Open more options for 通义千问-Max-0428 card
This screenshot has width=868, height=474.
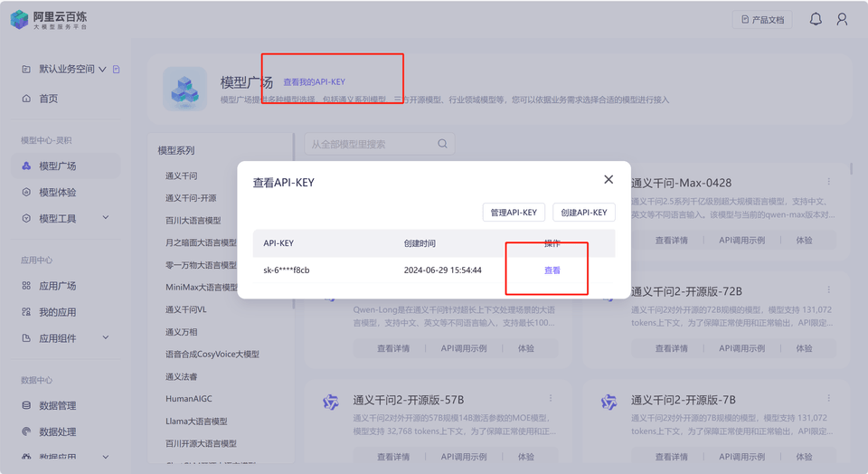coord(829,182)
